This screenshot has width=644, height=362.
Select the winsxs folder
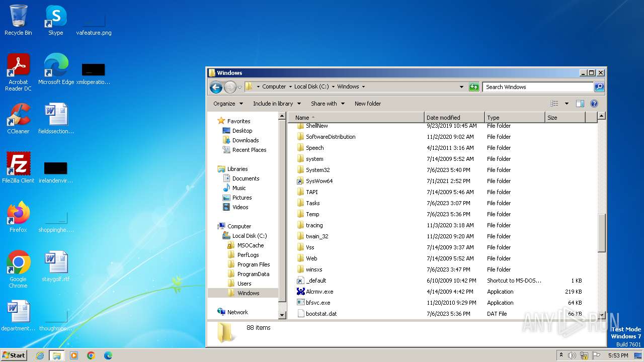310,269
